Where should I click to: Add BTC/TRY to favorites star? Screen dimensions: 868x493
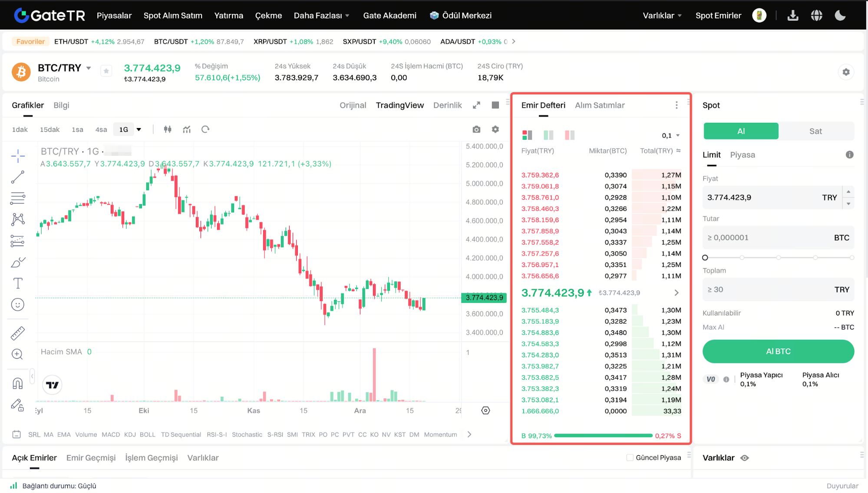coord(106,71)
